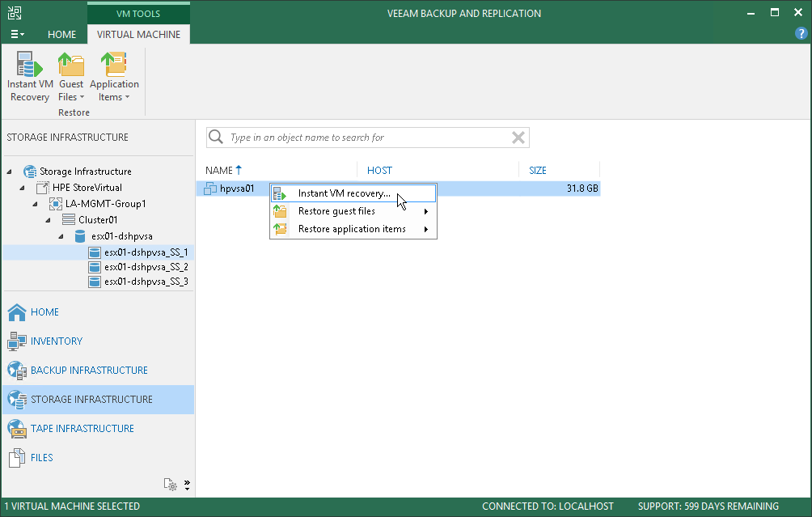Click the esx01-dshpvsa_SS_2 snapshot icon
812x517 pixels.
[95, 267]
